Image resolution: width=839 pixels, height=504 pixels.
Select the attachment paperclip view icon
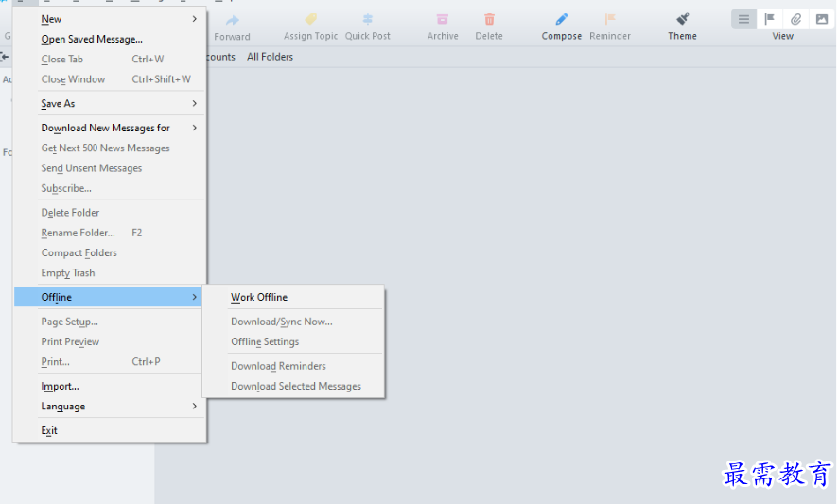(x=795, y=19)
